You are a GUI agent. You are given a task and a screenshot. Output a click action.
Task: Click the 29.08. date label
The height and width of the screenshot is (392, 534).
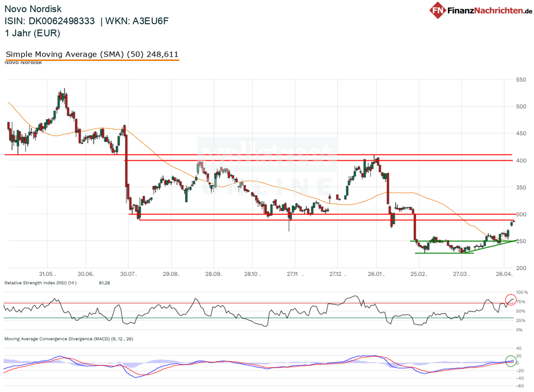pos(171,274)
